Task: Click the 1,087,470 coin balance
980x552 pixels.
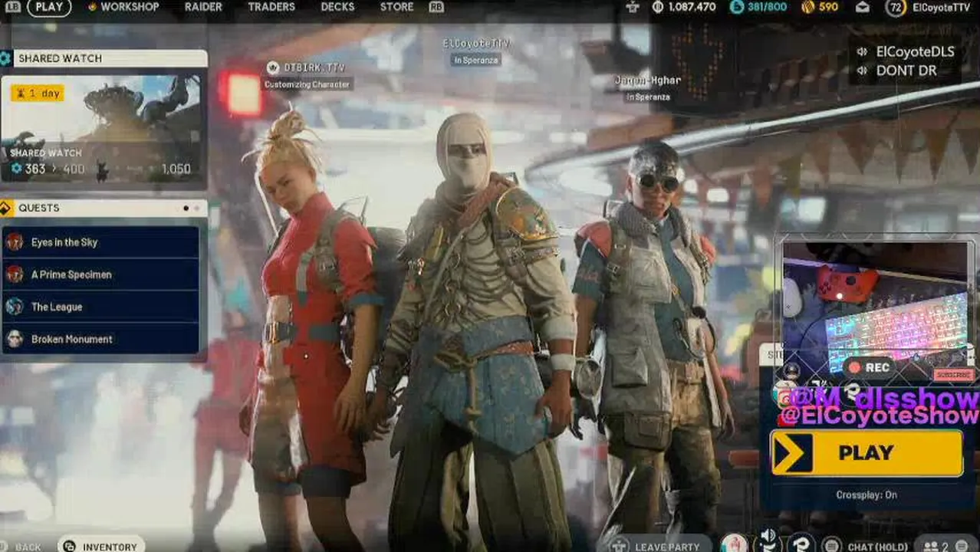Action: [692, 7]
